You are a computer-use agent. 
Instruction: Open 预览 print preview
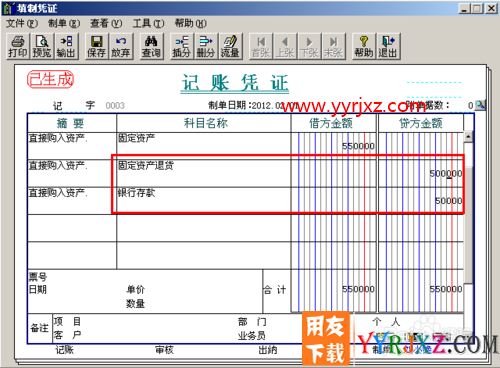[42, 46]
